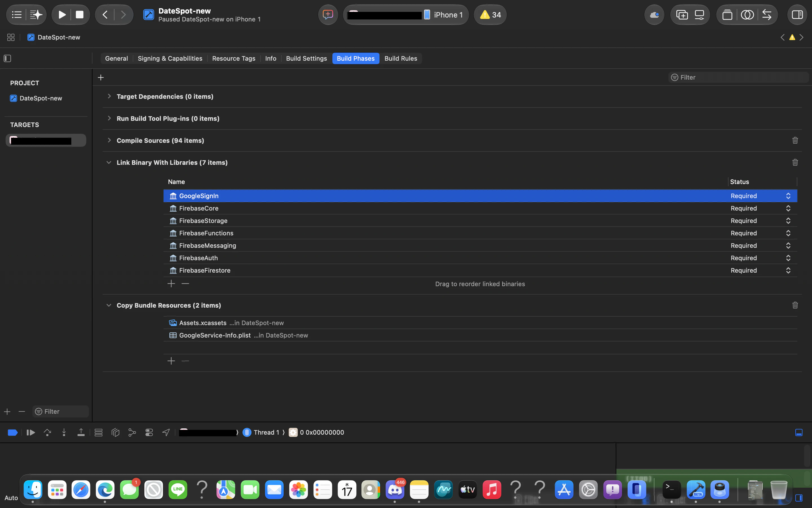Open Environment Overrides icon
This screenshot has height=508, width=812.
point(149,432)
